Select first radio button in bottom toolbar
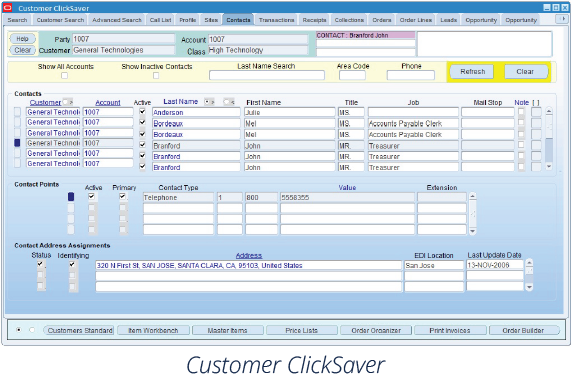Screen dimensions: 572x379 19,330
